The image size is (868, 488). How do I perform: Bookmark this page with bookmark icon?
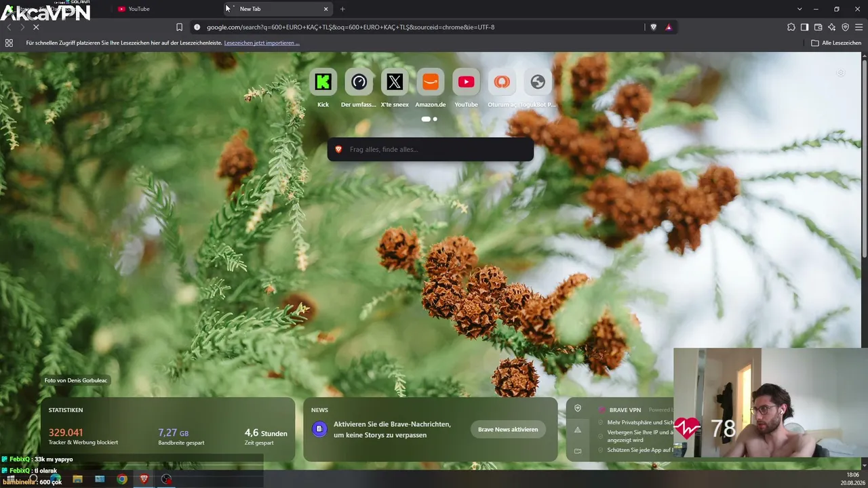[x=179, y=27]
